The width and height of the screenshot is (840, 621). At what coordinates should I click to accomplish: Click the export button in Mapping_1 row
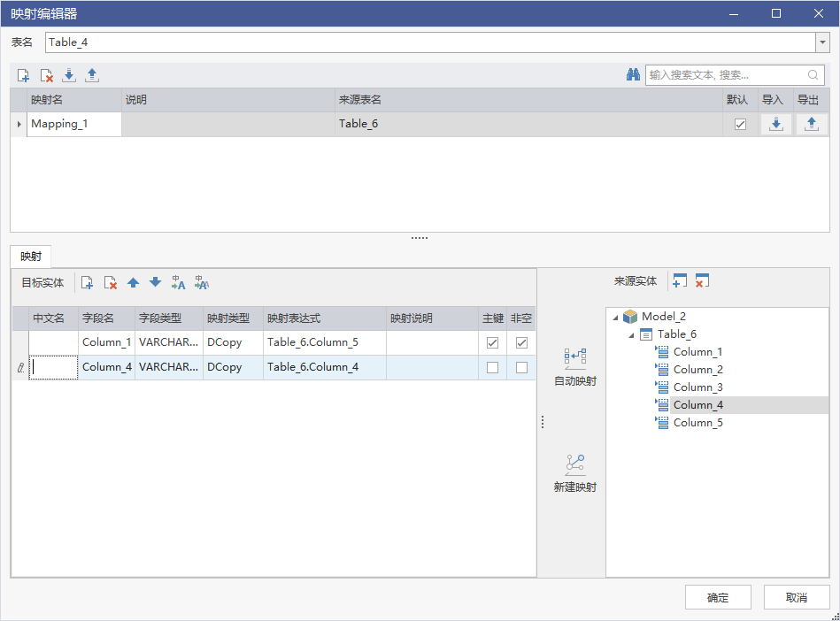point(812,124)
